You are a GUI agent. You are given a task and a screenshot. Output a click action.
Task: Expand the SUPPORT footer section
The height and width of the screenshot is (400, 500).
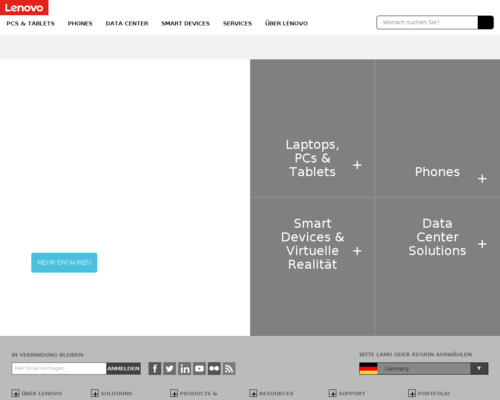[x=347, y=393]
